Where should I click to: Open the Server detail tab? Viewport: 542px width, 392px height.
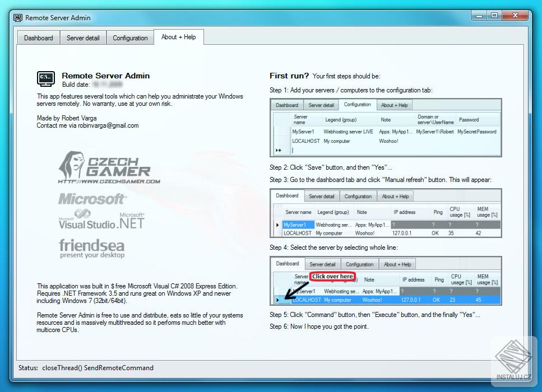(83, 37)
